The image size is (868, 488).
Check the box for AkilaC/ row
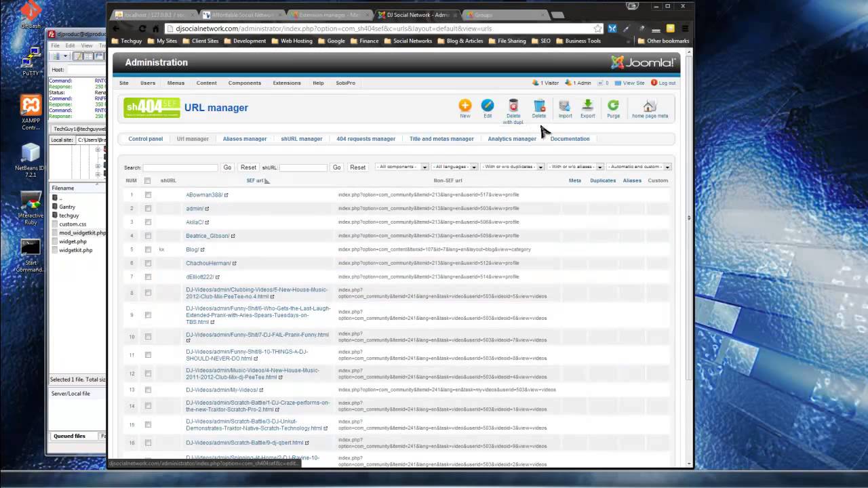(x=148, y=222)
